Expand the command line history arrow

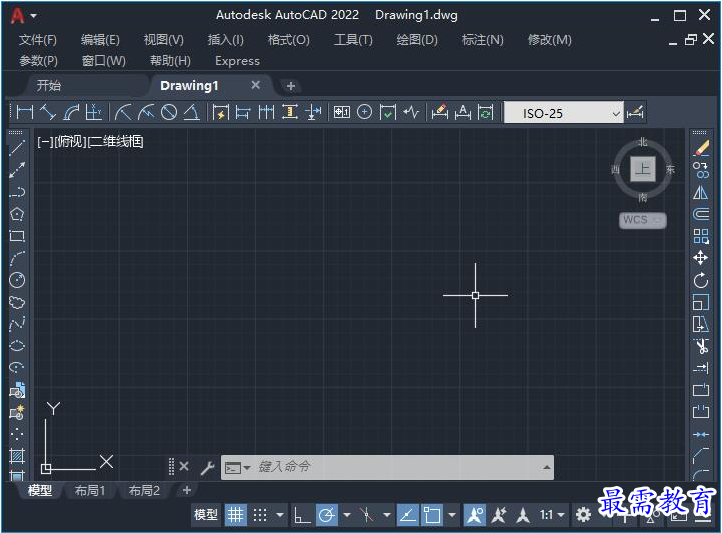(x=546, y=468)
